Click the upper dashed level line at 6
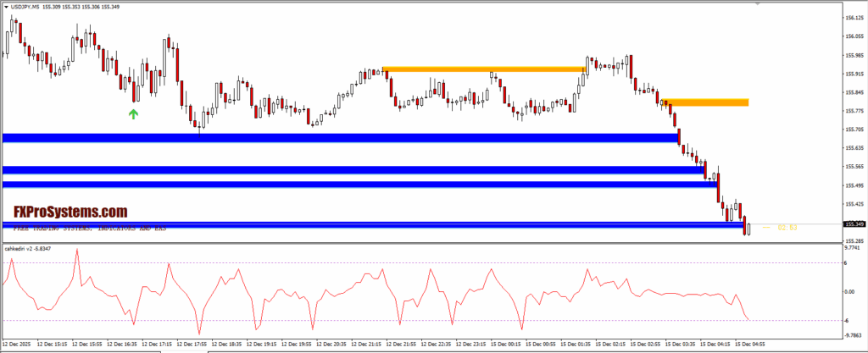Screen dimensions: 868x353 point(424,263)
